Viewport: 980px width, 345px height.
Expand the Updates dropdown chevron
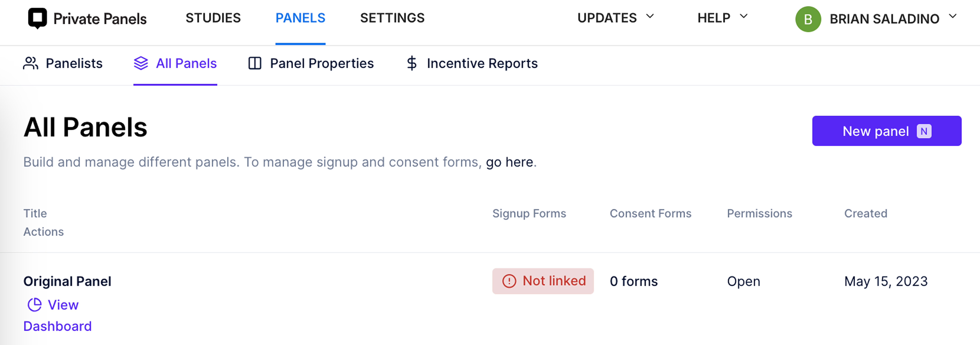(x=650, y=16)
